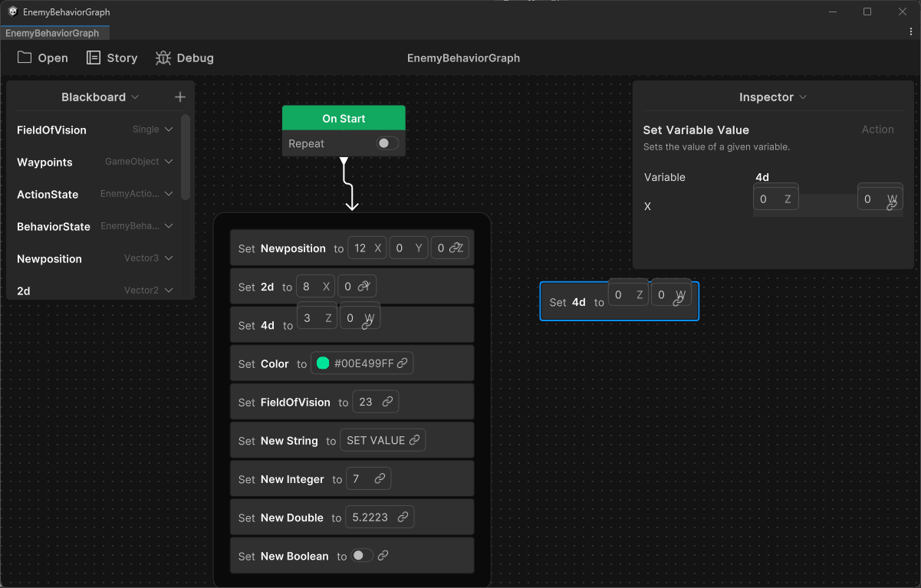
Task: Click the plus icon on the Blackboard panel
Action: click(180, 97)
